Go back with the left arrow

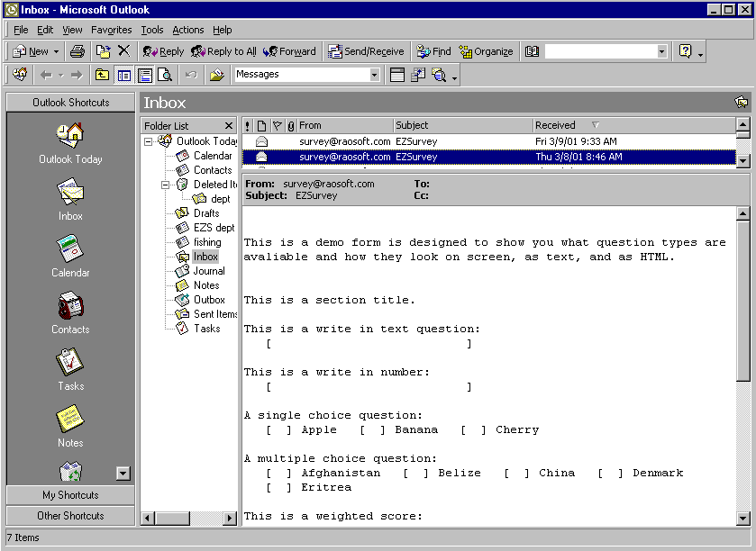[46, 75]
